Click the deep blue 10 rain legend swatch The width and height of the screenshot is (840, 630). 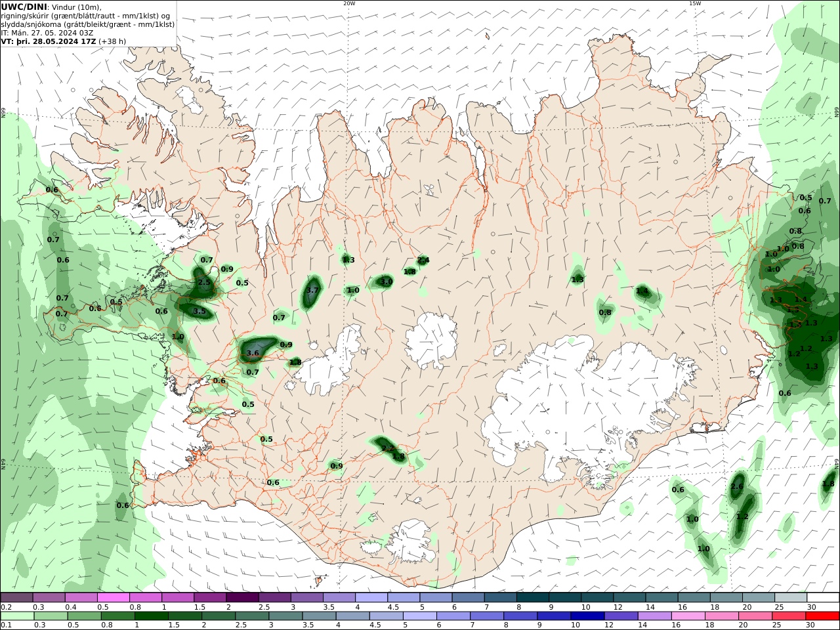click(x=587, y=616)
